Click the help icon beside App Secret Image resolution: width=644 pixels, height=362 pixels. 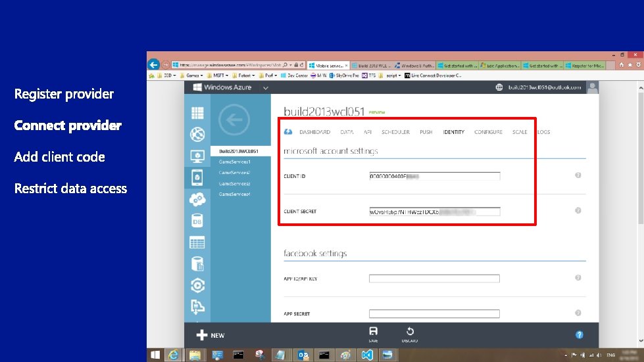click(x=578, y=313)
